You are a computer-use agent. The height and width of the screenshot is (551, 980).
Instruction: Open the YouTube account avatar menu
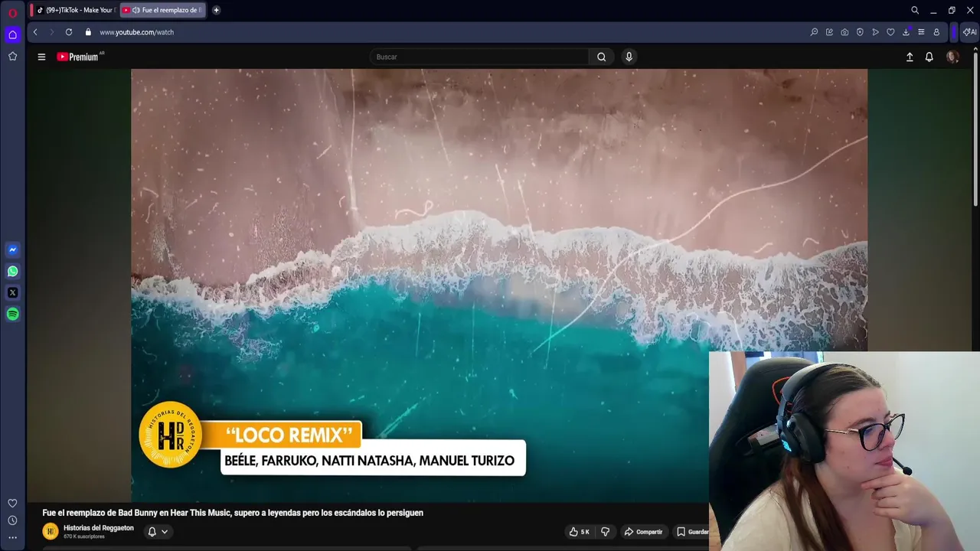click(x=952, y=57)
